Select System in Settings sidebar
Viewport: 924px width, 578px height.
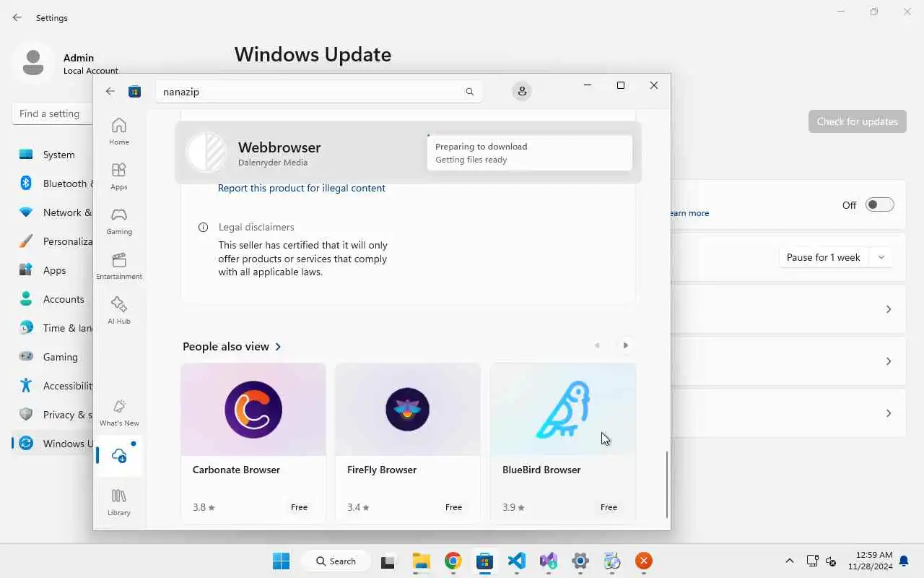point(53,155)
